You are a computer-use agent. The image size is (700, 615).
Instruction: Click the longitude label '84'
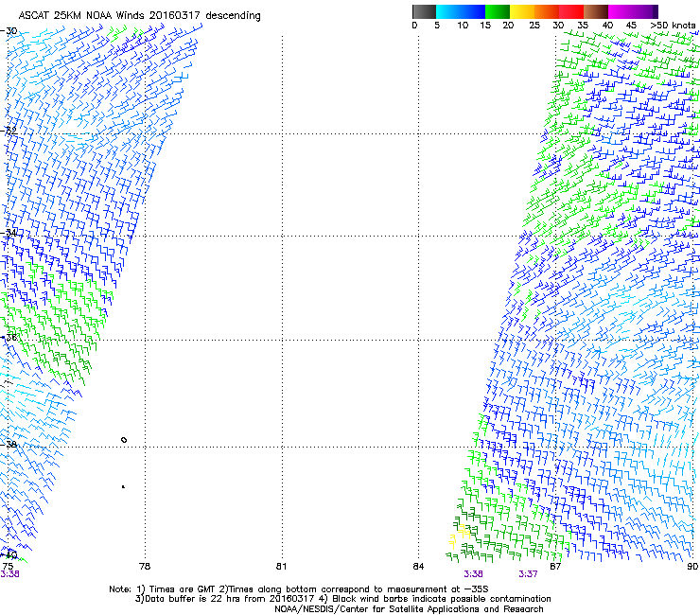click(418, 567)
